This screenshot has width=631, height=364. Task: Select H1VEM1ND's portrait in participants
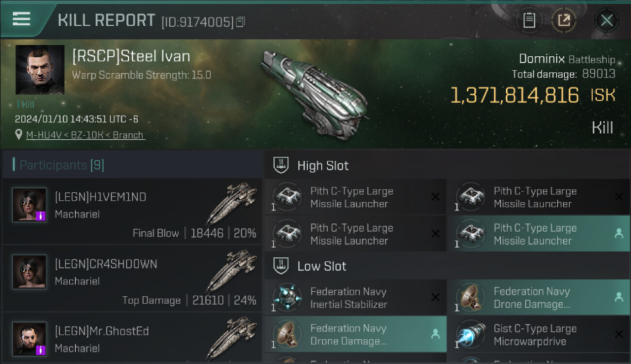(x=30, y=205)
